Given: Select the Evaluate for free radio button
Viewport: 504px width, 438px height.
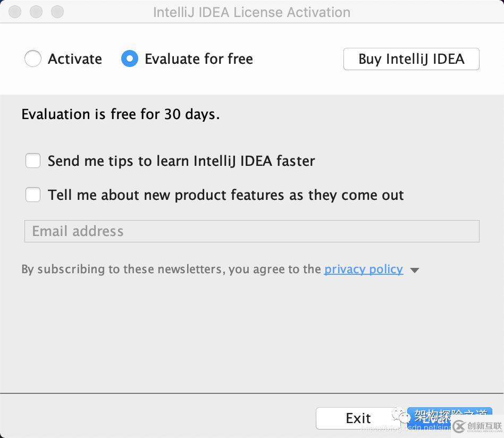Looking at the screenshot, I should pos(129,58).
